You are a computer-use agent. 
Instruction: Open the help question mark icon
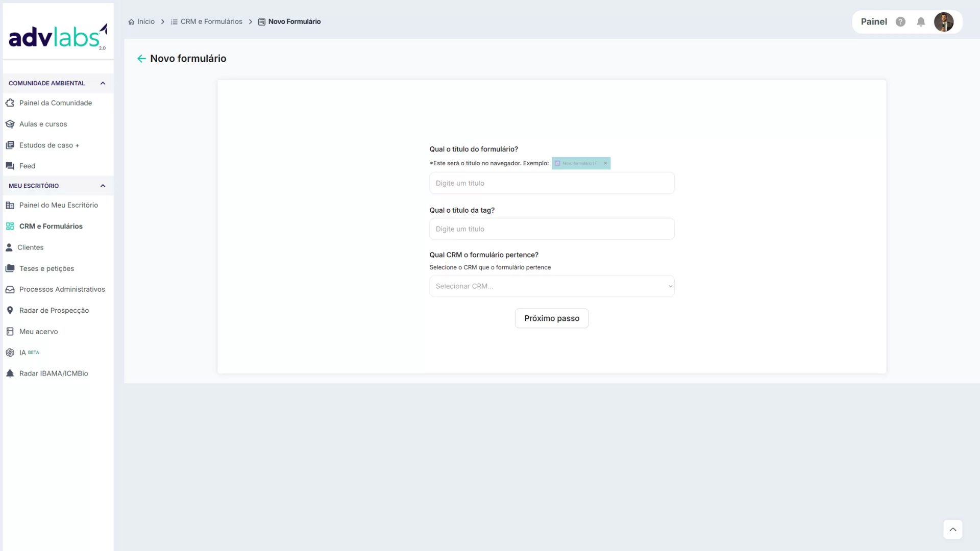point(900,22)
